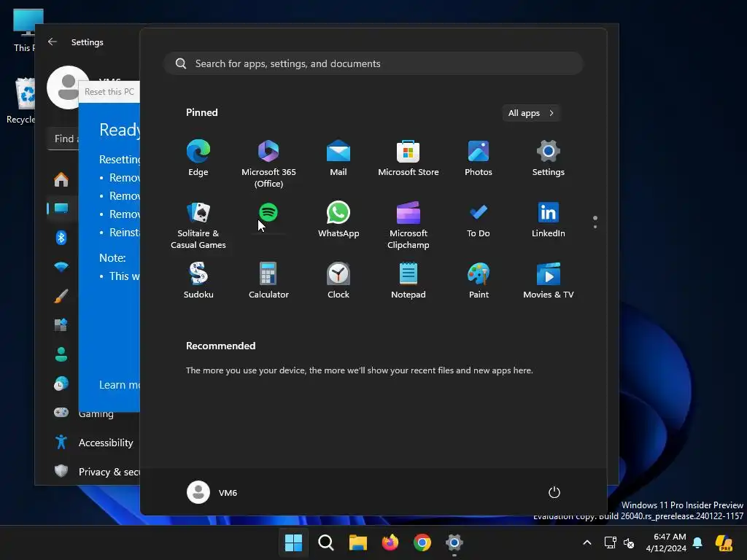Launch Solitaire & Casual Games
This screenshot has width=747, height=560.
198,225
